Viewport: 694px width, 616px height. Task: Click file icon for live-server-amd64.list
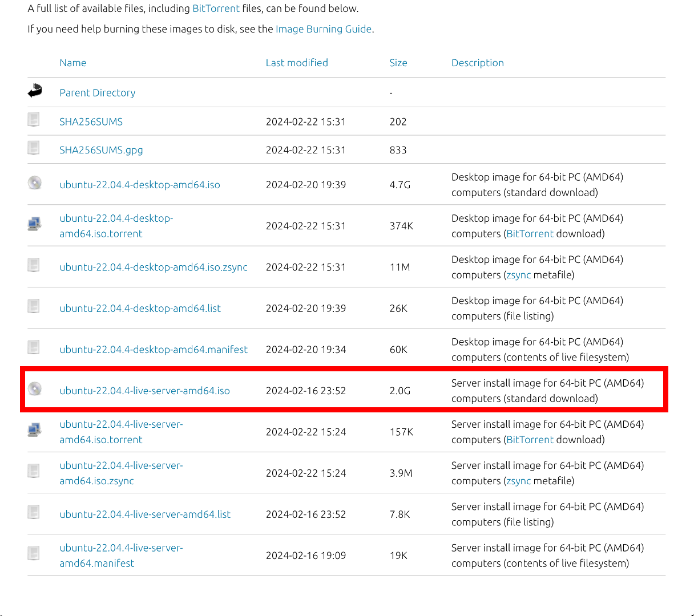(x=34, y=512)
